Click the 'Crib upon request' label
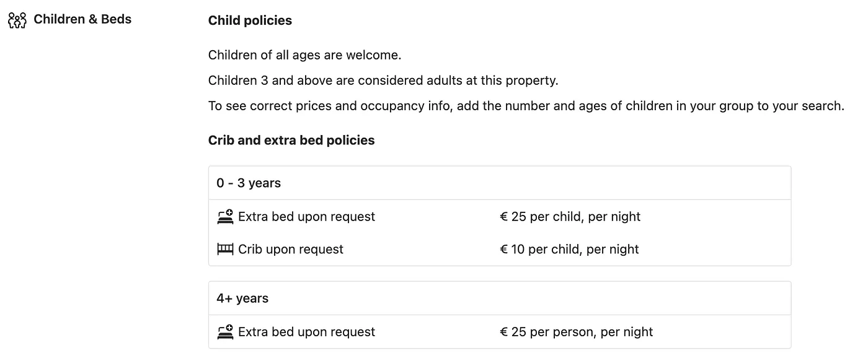This screenshot has width=868, height=361. [291, 250]
